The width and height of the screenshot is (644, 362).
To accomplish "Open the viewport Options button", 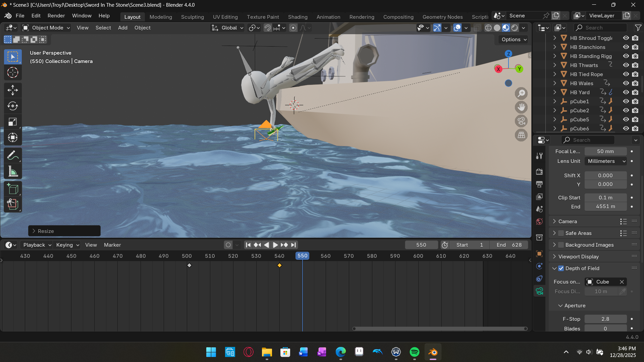I will point(513,40).
